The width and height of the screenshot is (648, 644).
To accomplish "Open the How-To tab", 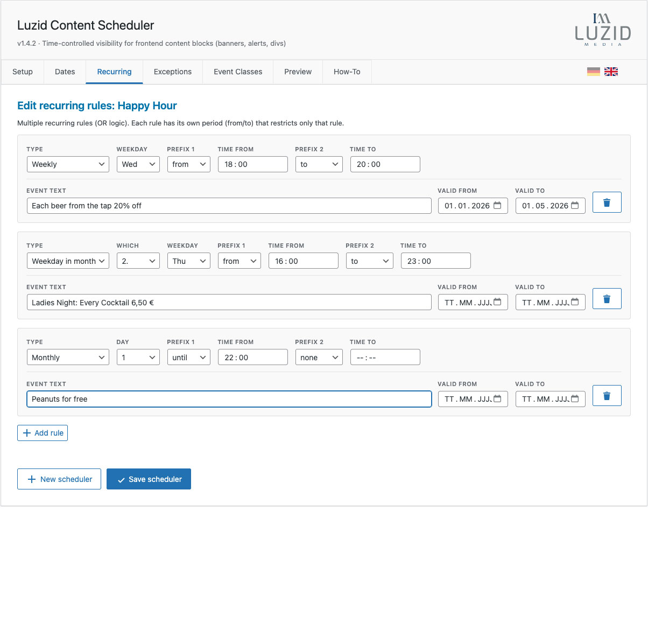I will 347,72.
